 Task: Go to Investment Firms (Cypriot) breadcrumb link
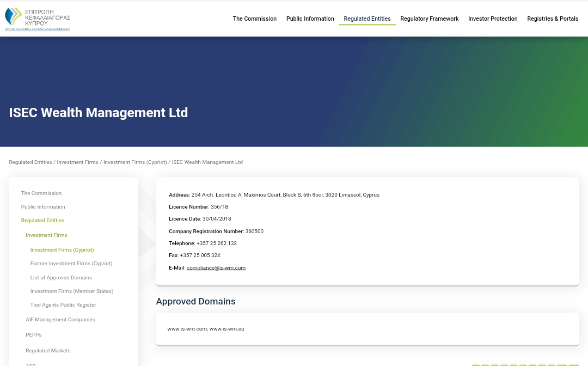(135, 162)
